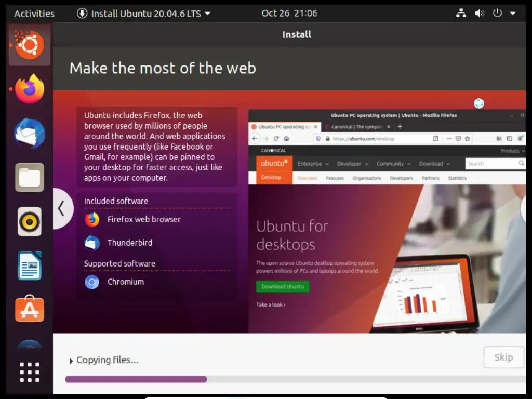Image resolution: width=532 pixels, height=399 pixels.
Task: Click the Organisations tab in slide webpage
Action: [366, 178]
